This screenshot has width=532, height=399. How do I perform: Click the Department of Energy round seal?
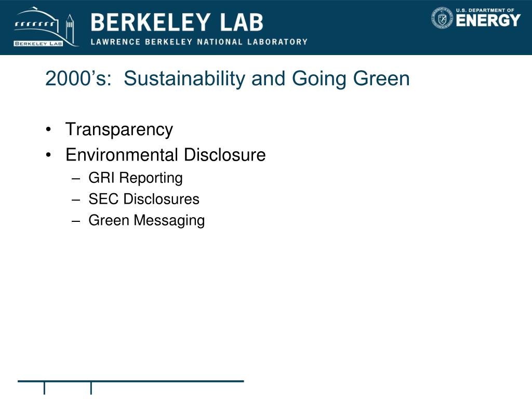pos(442,18)
